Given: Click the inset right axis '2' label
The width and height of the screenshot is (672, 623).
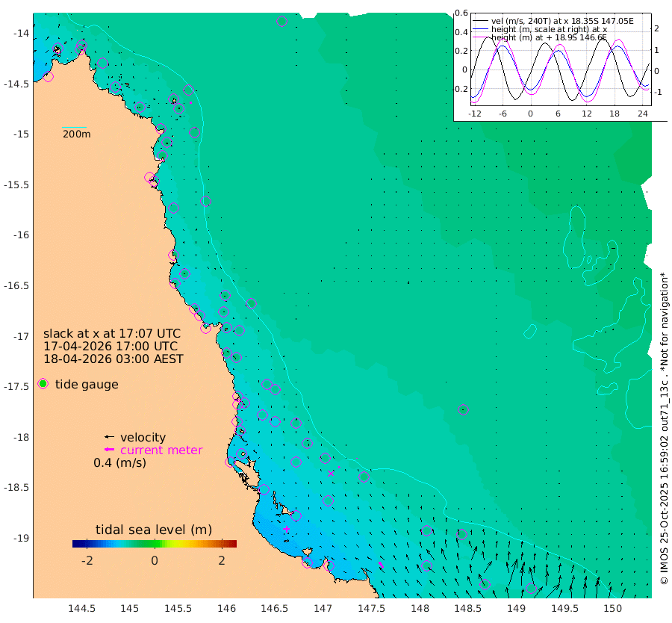Looking at the screenshot, I should coord(656,28).
